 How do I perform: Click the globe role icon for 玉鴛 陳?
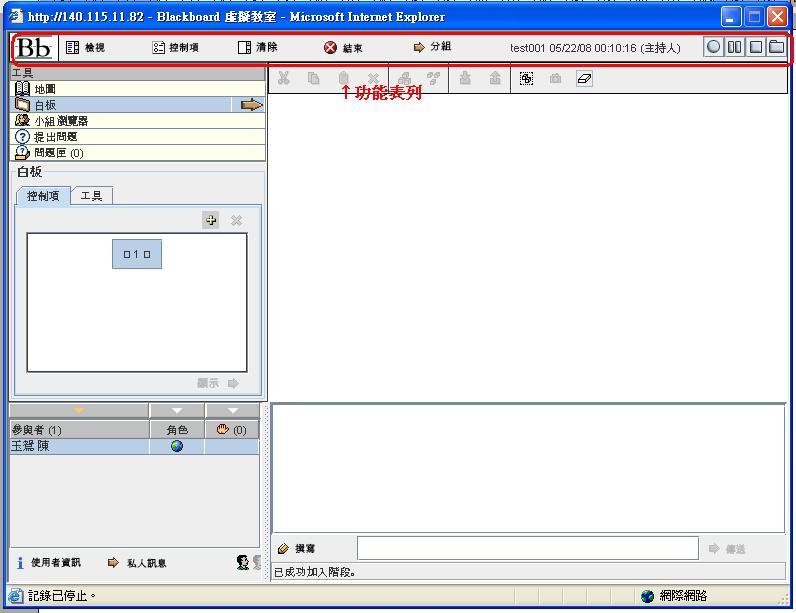pyautogui.click(x=177, y=446)
